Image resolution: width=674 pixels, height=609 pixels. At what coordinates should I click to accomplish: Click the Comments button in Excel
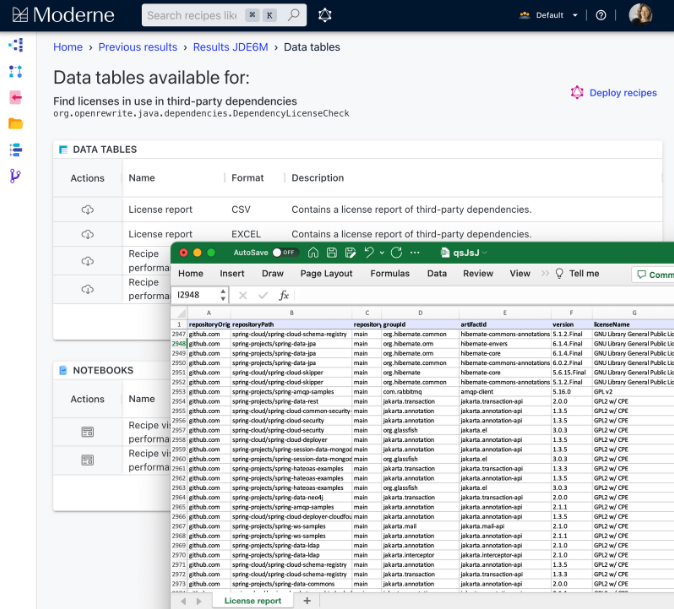point(653,275)
